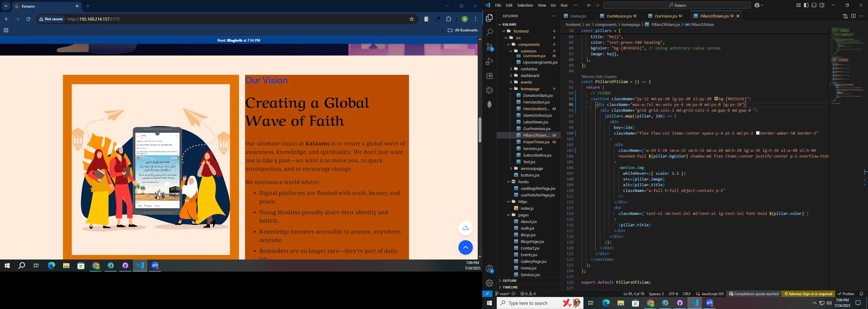Screen dimensions: 868x309
Task: Click the webpage vertical scrollbar thumb
Action: point(480,130)
